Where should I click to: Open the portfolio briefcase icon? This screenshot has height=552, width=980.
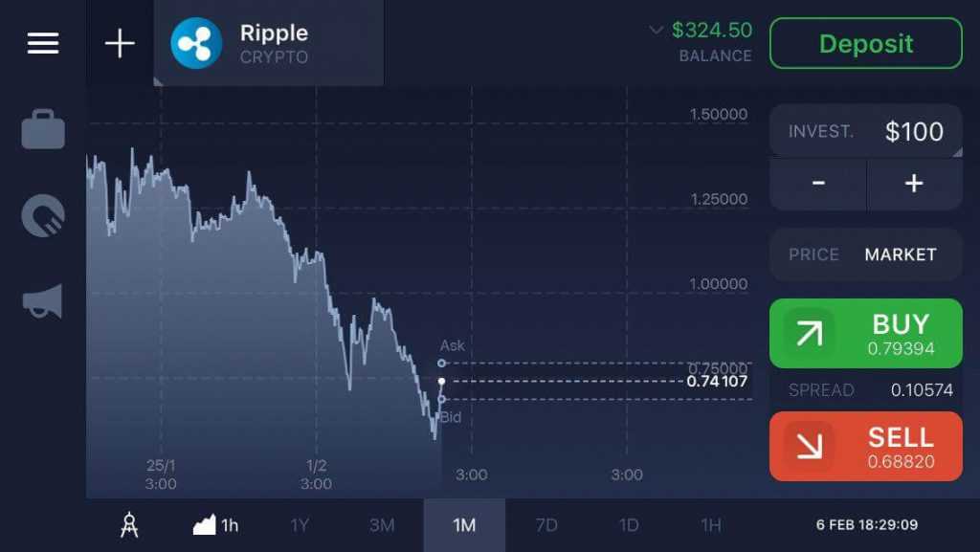pos(43,129)
